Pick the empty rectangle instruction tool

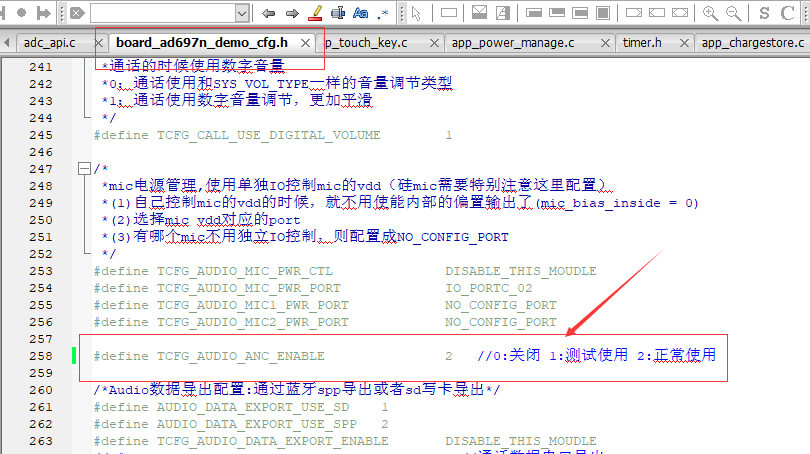coord(449,13)
